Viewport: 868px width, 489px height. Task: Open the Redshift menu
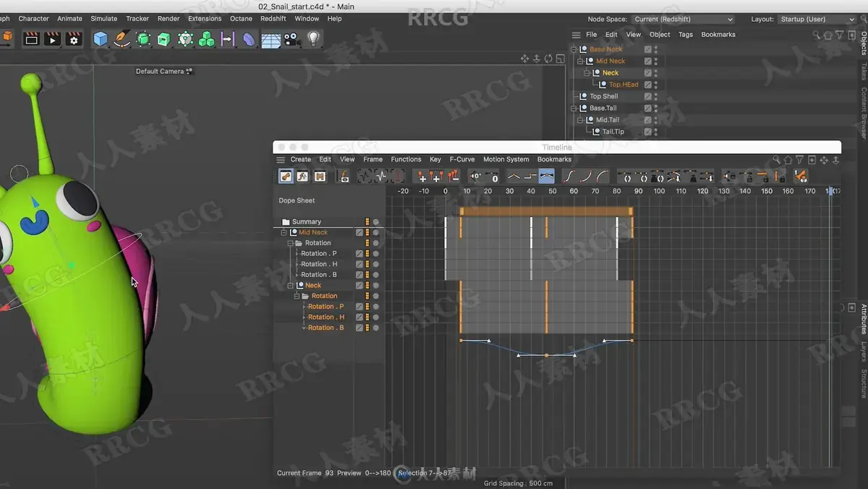[273, 19]
